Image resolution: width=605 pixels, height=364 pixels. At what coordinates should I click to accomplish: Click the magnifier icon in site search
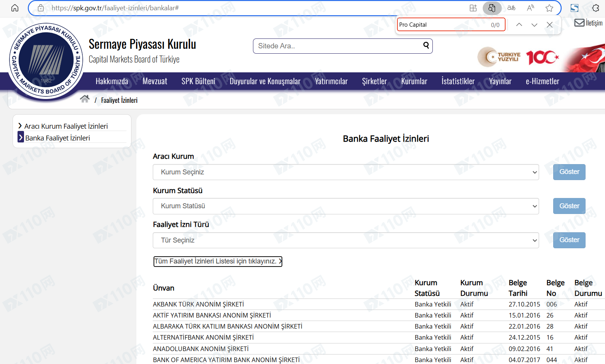point(426,46)
